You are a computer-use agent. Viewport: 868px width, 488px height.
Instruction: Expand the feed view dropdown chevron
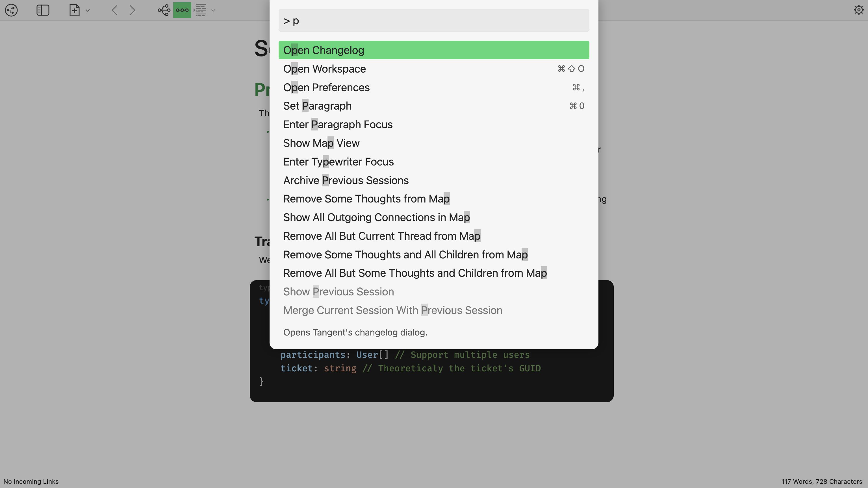coord(213,10)
